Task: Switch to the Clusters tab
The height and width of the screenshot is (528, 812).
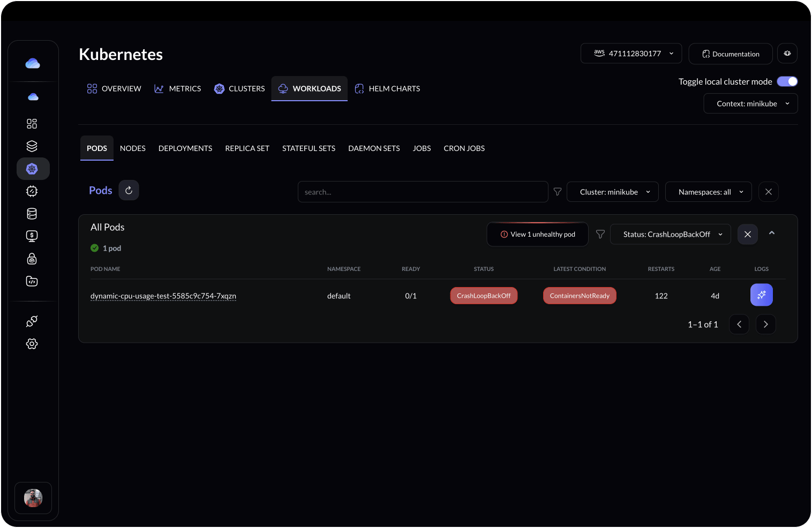Action: point(239,88)
